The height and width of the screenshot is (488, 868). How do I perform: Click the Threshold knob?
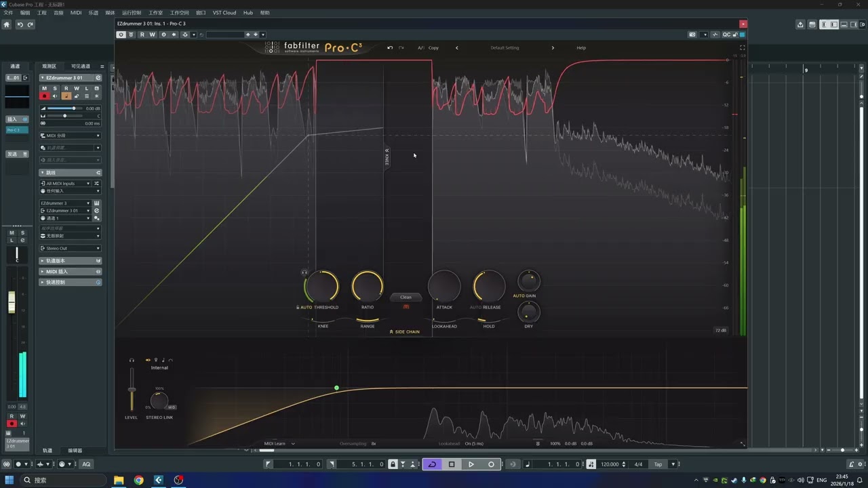pyautogui.click(x=321, y=286)
